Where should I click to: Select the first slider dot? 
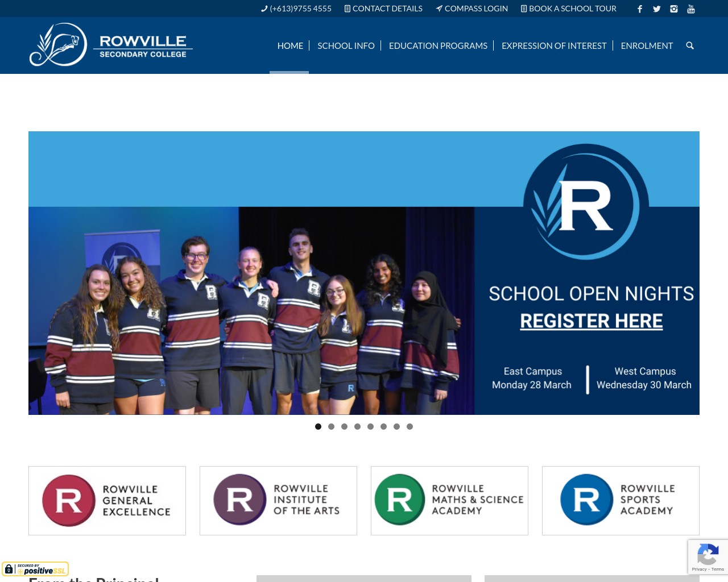coord(318,426)
